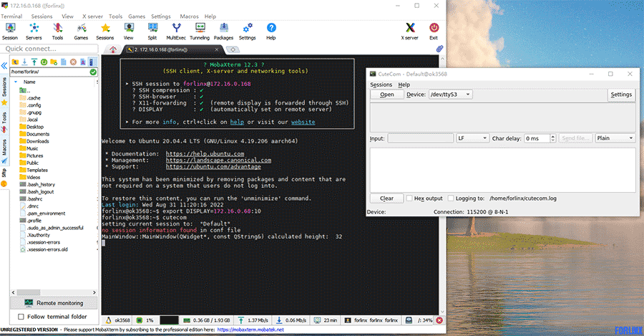644x336 pixels.
Task: Go to the home tab icon
Action: tap(113, 49)
